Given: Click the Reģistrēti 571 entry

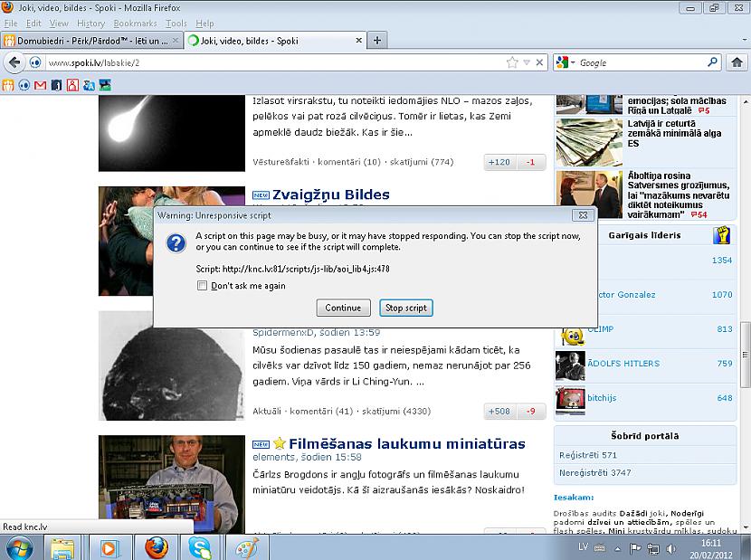Looking at the screenshot, I should click(x=588, y=455).
